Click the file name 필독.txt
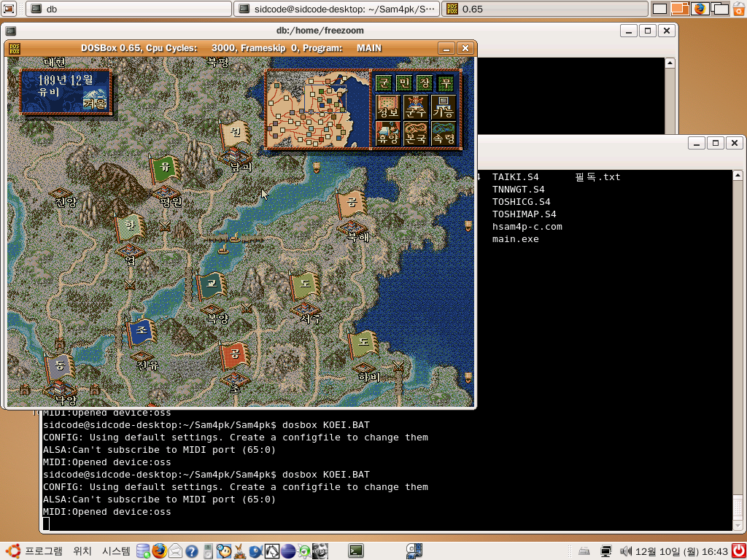 pyautogui.click(x=597, y=177)
